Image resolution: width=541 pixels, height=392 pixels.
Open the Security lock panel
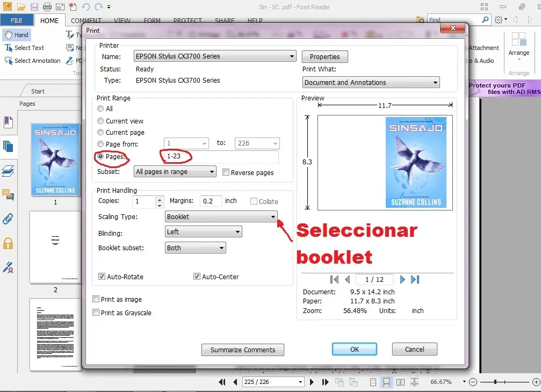tap(8, 243)
